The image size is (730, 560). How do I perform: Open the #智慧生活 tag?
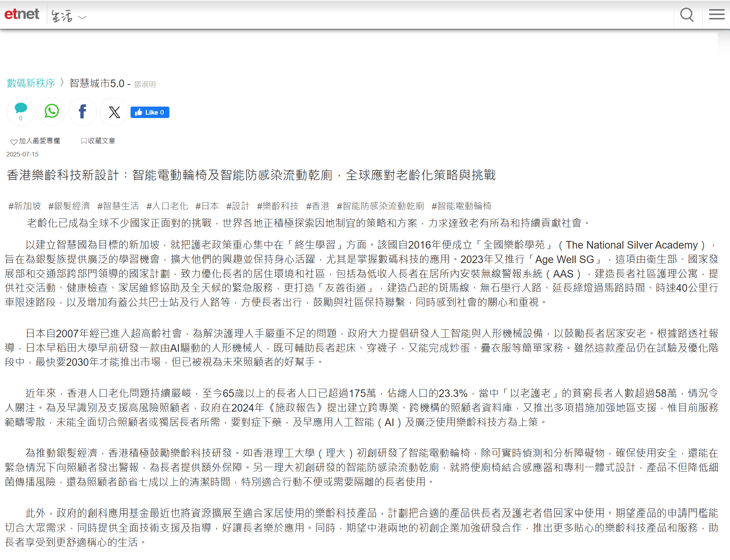tap(118, 206)
